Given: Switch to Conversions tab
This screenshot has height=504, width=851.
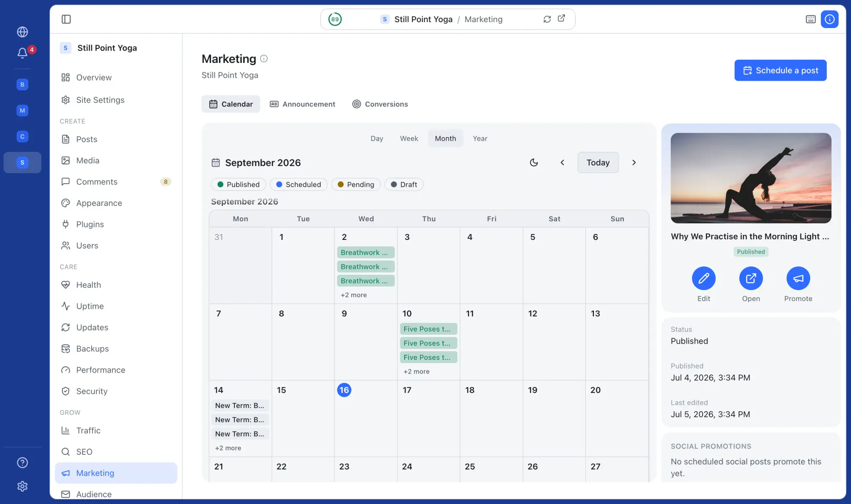Looking at the screenshot, I should point(380,104).
